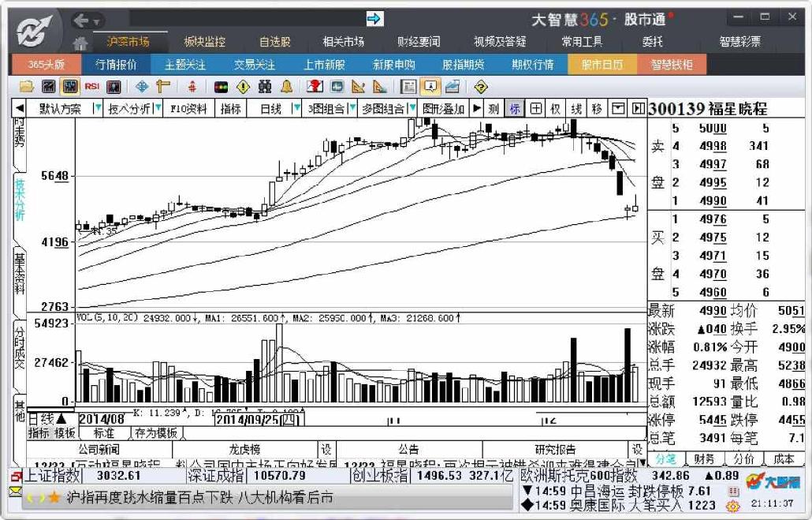Select the 技术分析 vertical side tab

click(20, 200)
